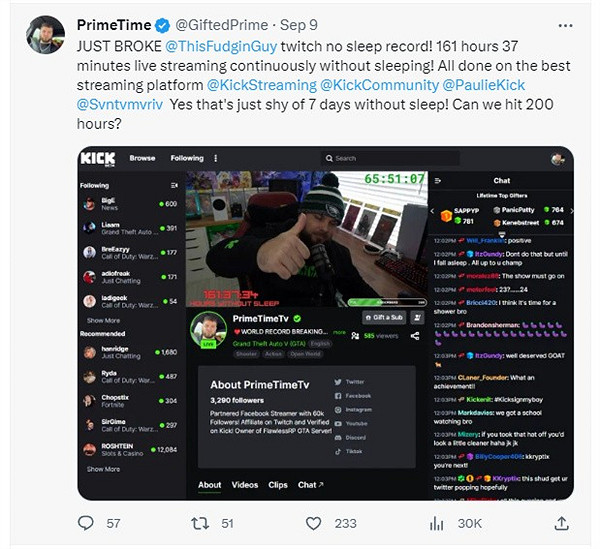This screenshot has width=600, height=549.
Task: Click the Kick search field
Action: (x=390, y=158)
